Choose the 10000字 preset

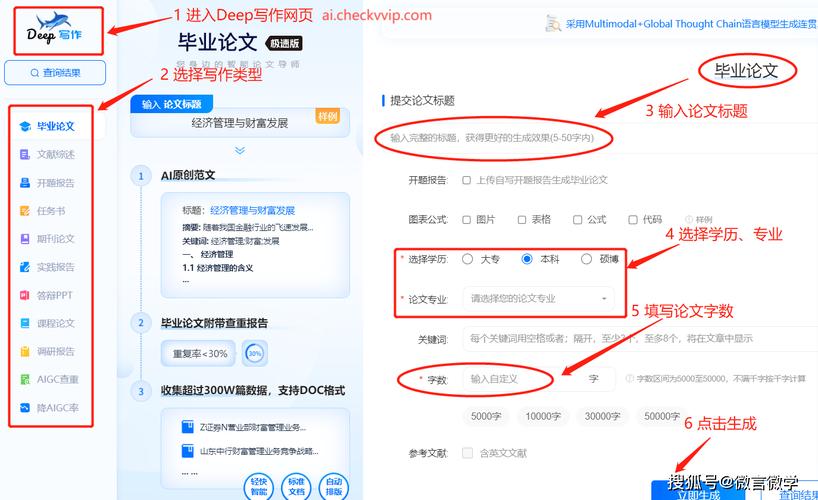pyautogui.click(x=543, y=416)
